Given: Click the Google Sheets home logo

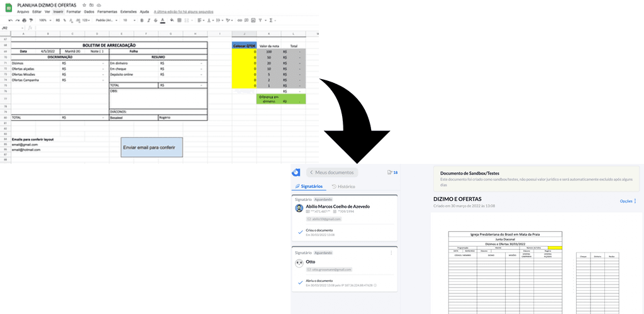Looking at the screenshot, I should (x=9, y=8).
